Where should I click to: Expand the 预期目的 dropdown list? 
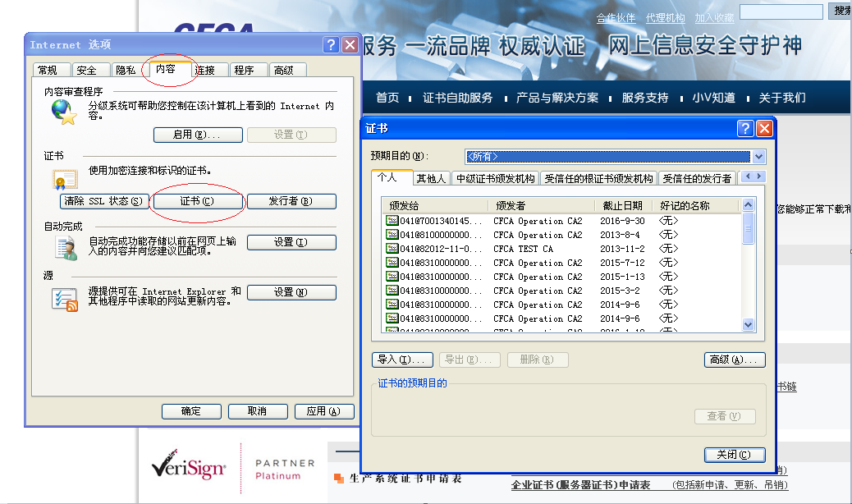pyautogui.click(x=758, y=157)
